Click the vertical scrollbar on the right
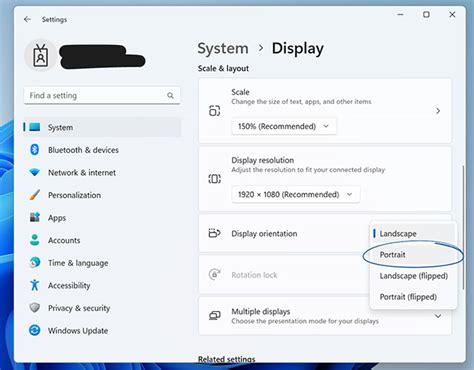Image resolution: width=474 pixels, height=370 pixels. tap(463, 228)
